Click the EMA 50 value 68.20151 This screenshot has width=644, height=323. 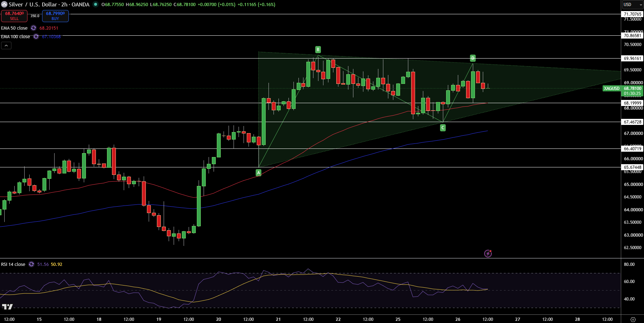click(x=49, y=28)
